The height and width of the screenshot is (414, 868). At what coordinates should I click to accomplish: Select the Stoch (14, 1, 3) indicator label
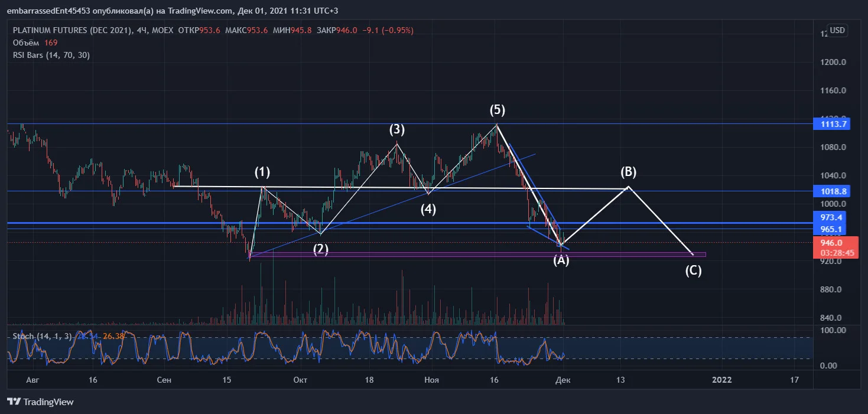click(x=41, y=336)
